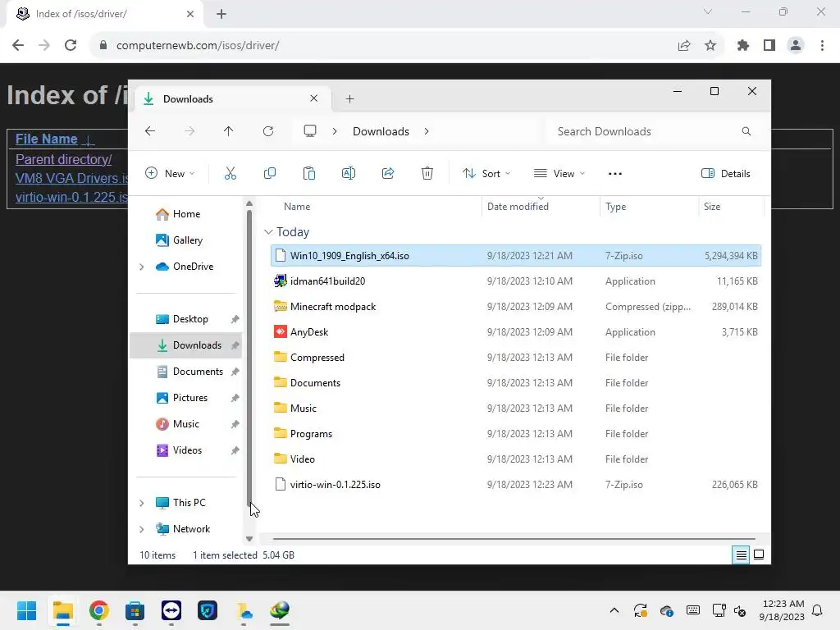Sort by Name column header
This screenshot has width=840, height=630.
click(x=297, y=207)
